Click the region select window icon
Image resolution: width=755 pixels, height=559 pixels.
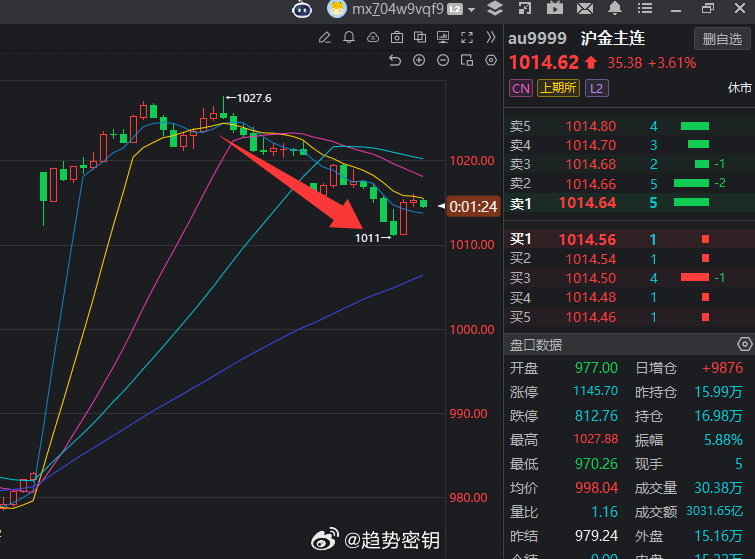point(467,60)
